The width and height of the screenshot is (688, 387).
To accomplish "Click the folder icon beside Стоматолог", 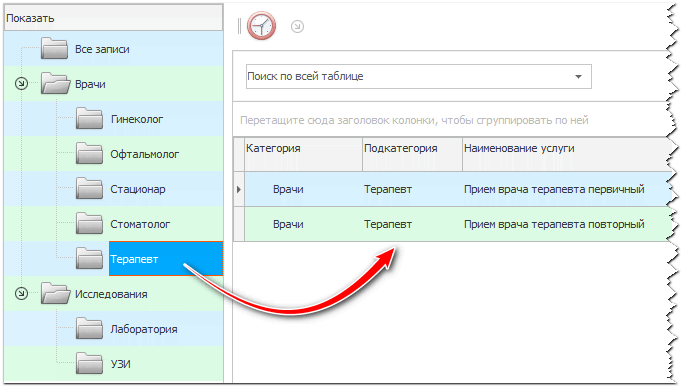I will [90, 224].
